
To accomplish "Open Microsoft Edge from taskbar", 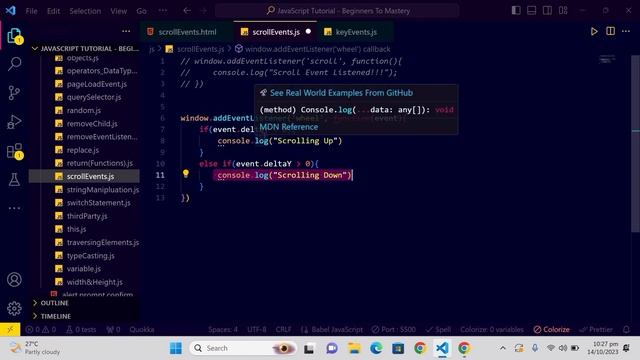I will coord(376,348).
